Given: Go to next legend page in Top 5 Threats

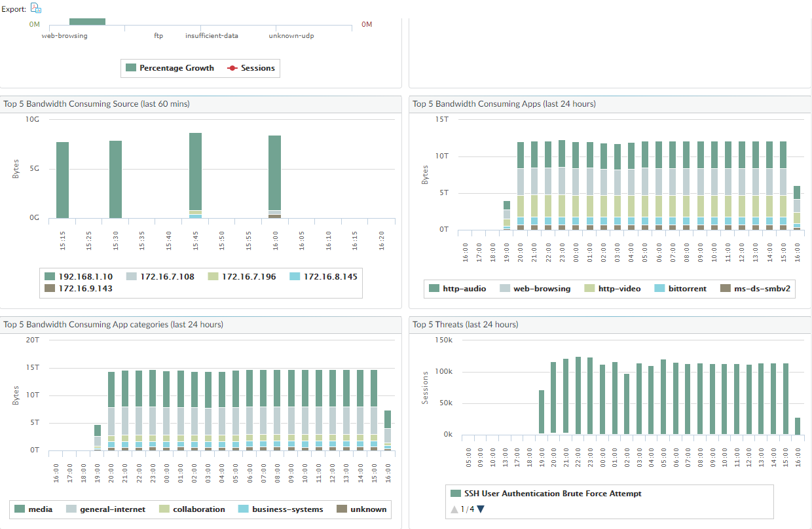Looking at the screenshot, I should 481,509.
